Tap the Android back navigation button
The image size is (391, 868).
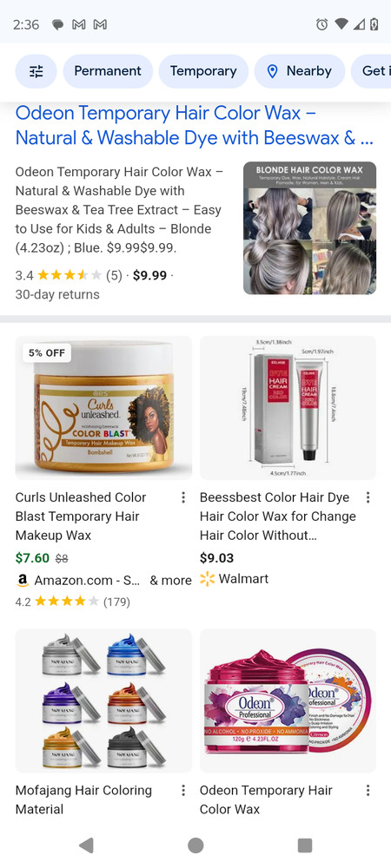[x=86, y=845]
